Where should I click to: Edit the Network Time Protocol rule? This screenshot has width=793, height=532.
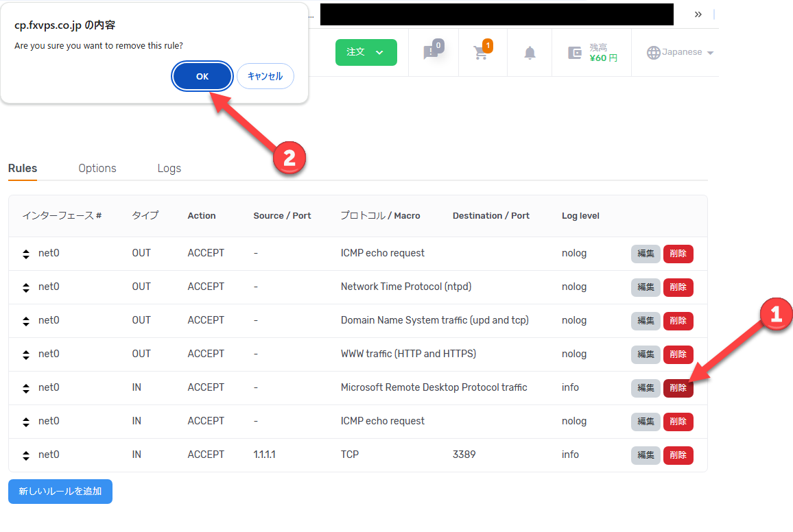[x=646, y=287]
